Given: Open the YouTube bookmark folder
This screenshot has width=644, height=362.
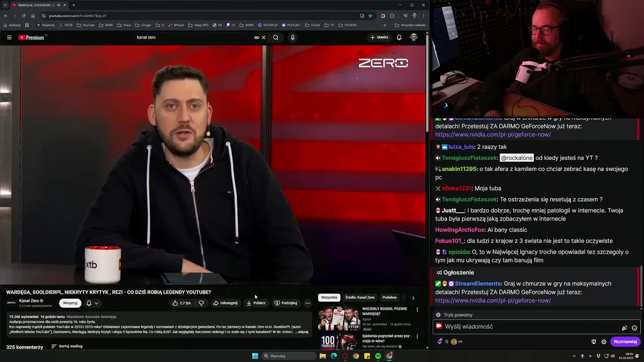Looking at the screenshot, I should [86, 25].
